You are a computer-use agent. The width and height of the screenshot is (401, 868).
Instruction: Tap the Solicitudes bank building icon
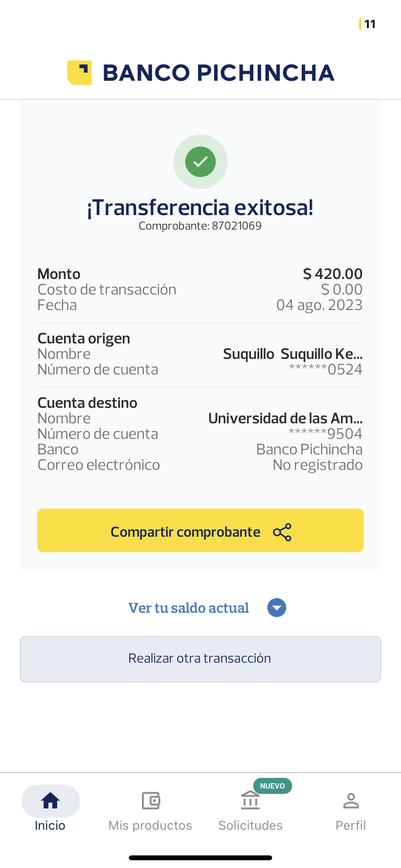point(250,801)
